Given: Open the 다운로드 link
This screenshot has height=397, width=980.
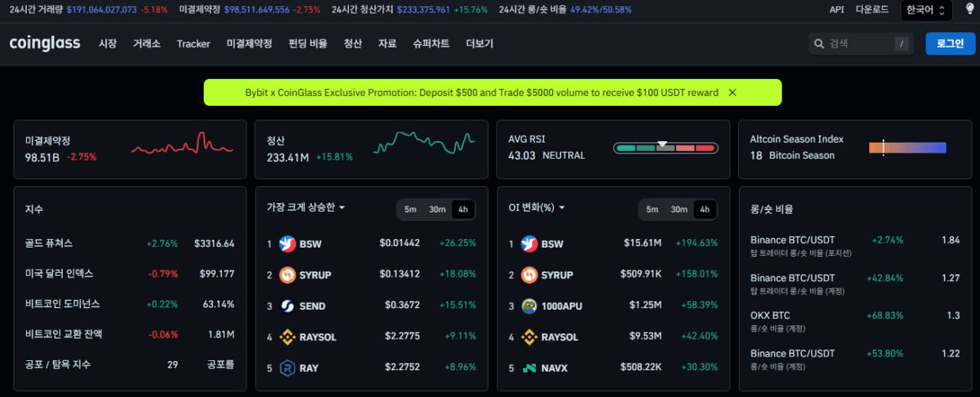Looking at the screenshot, I should tap(872, 9).
